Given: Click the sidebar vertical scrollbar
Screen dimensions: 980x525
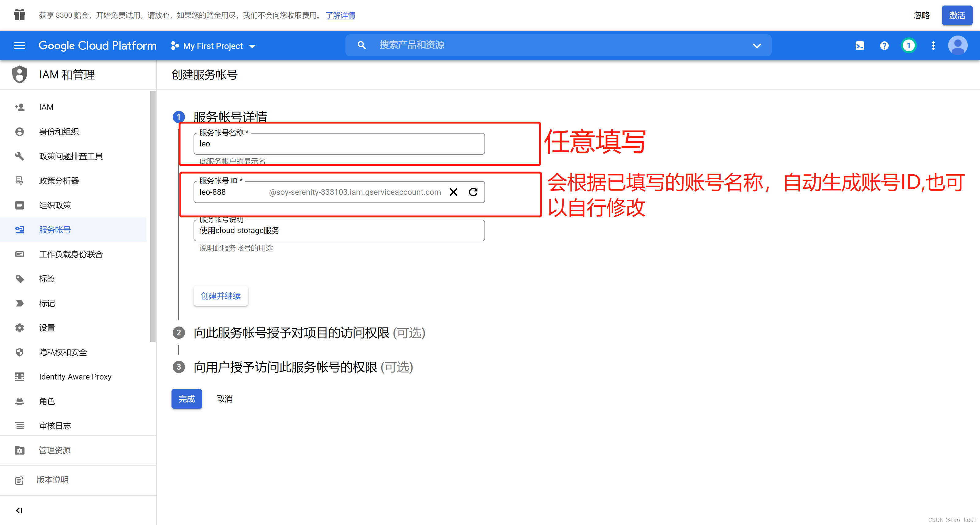Looking at the screenshot, I should click(153, 216).
